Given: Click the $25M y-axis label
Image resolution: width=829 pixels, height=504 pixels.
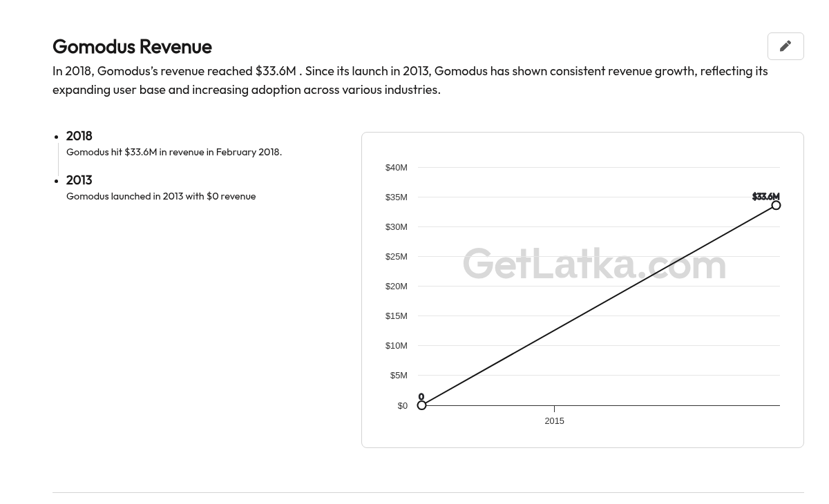Looking at the screenshot, I should (x=397, y=257).
